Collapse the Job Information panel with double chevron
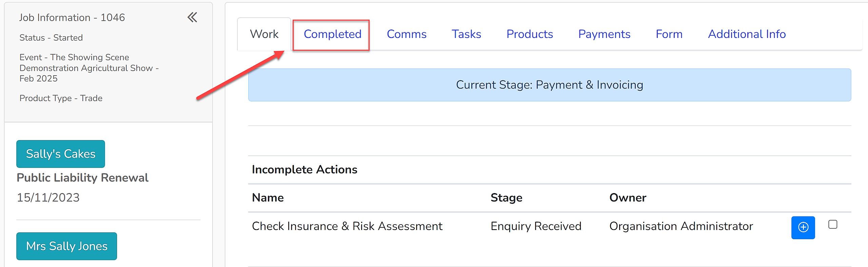 point(192,17)
